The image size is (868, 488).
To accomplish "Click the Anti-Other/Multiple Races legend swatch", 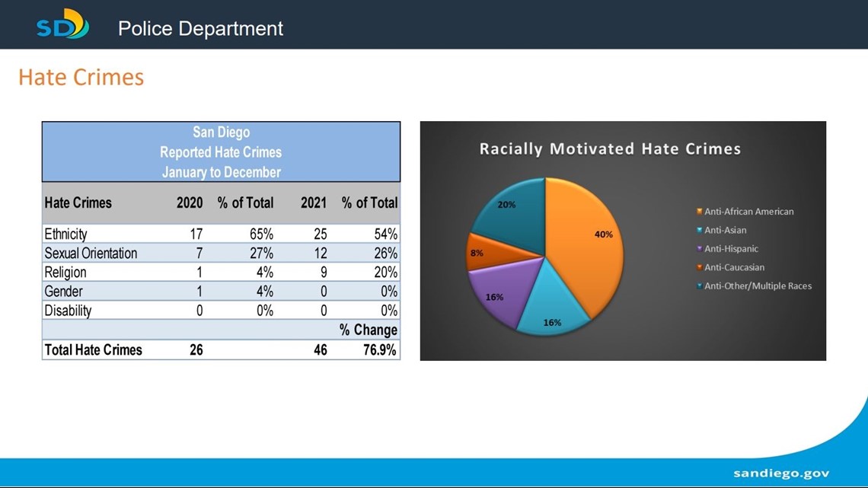I will 700,285.
